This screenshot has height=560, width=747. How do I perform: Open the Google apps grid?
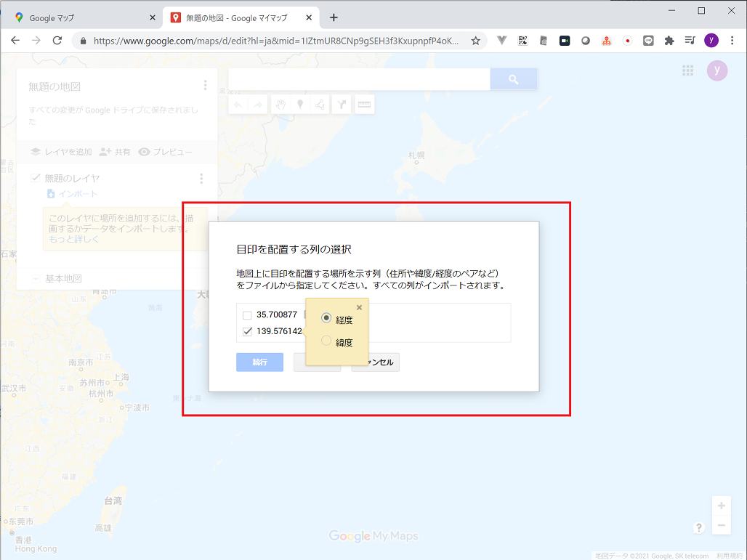click(x=687, y=70)
